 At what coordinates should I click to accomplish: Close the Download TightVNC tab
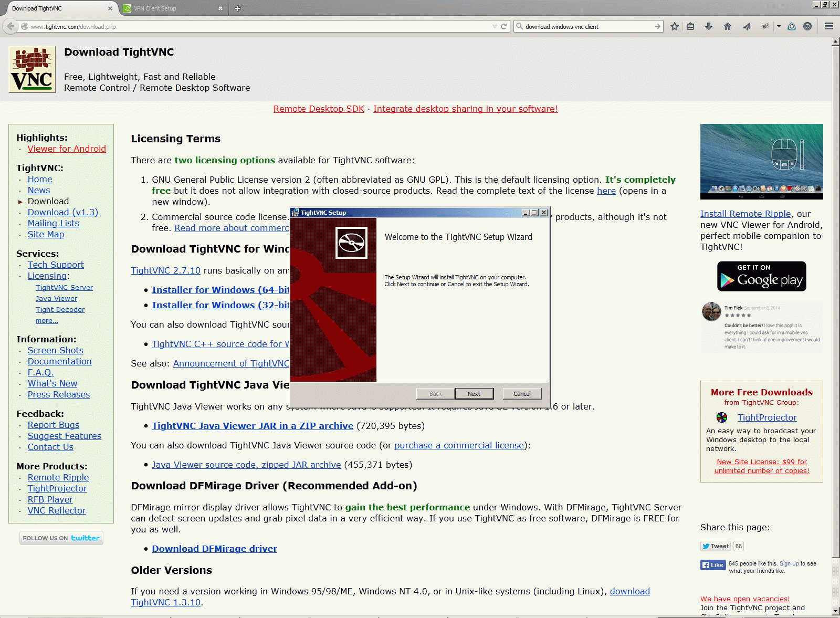click(110, 8)
